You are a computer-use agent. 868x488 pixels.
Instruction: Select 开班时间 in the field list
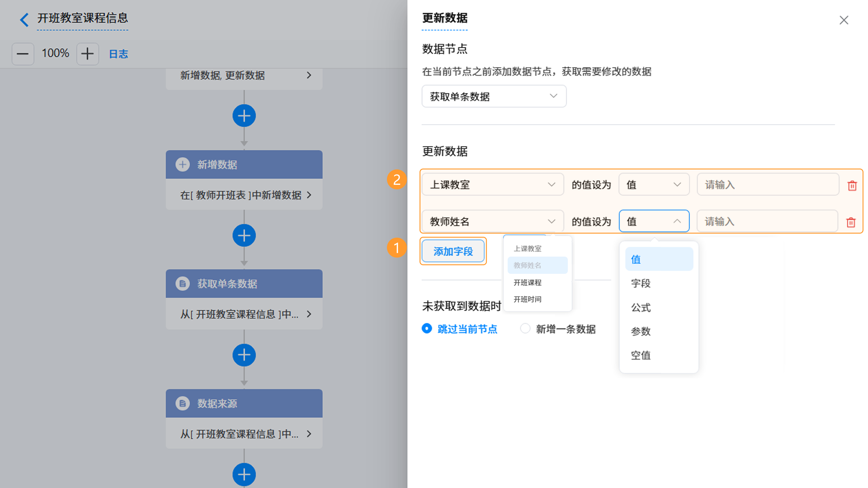click(x=538, y=299)
